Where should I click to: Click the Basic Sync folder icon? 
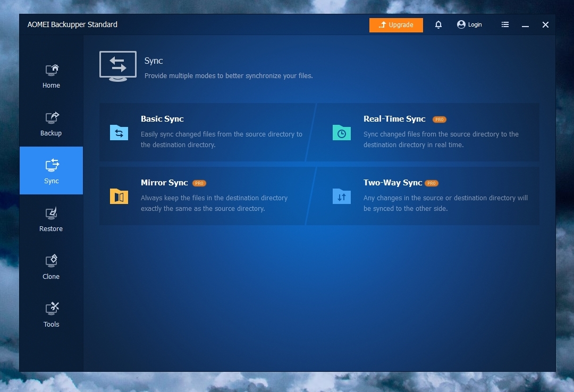(x=119, y=132)
